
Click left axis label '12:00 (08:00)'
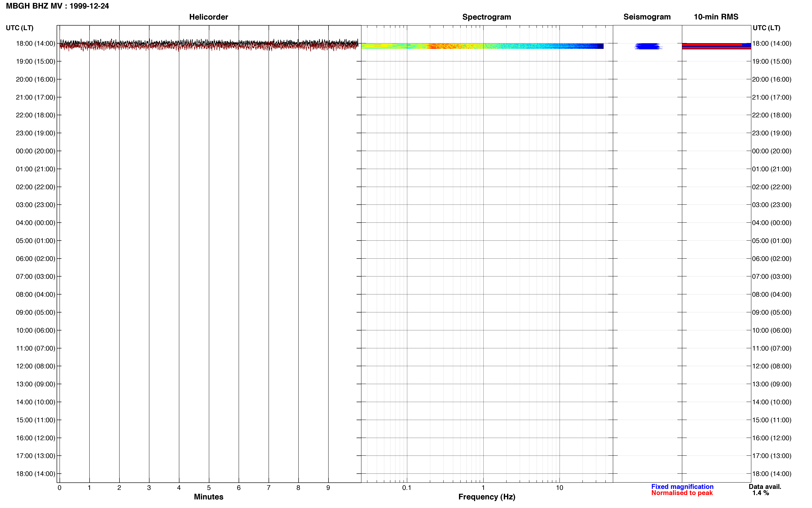(x=36, y=366)
